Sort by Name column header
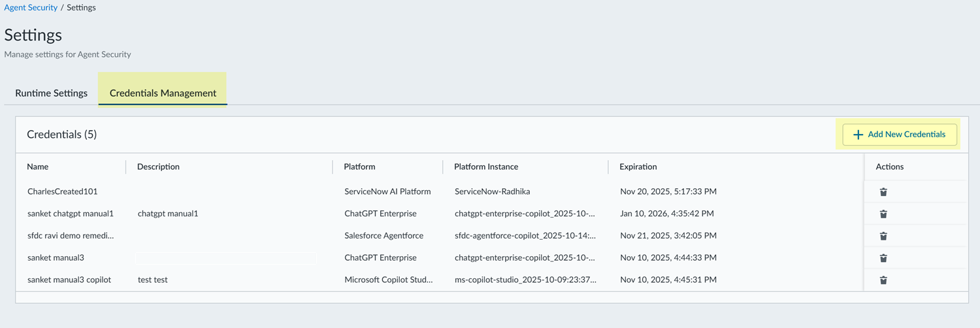Image resolution: width=980 pixels, height=328 pixels. (38, 167)
